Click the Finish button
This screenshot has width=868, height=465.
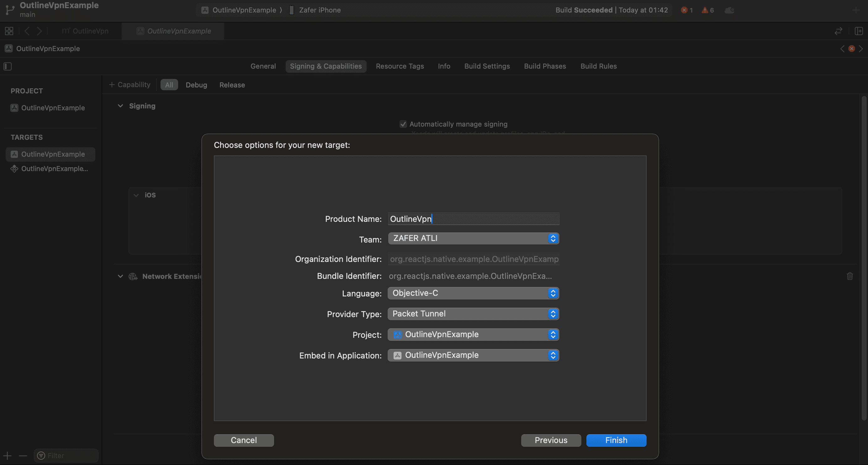616,440
